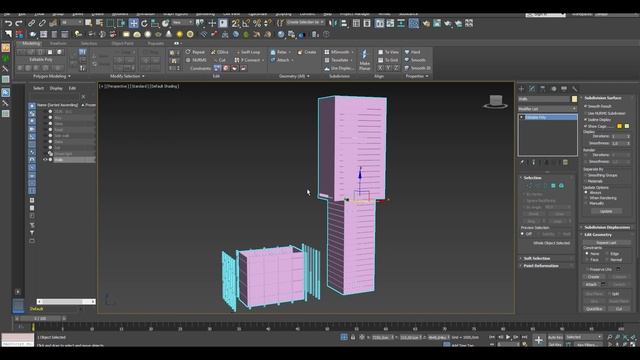Expand the Properties ribbon panel

click(x=417, y=76)
